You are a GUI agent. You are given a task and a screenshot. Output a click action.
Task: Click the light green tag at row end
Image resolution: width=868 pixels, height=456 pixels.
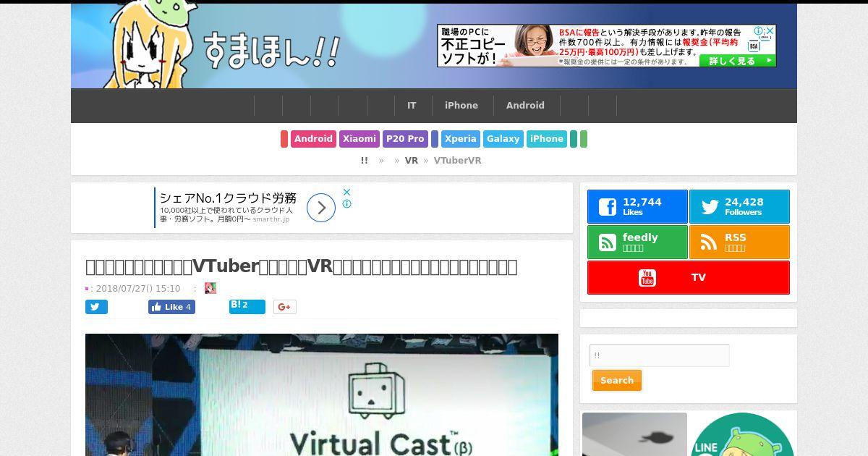[584, 139]
